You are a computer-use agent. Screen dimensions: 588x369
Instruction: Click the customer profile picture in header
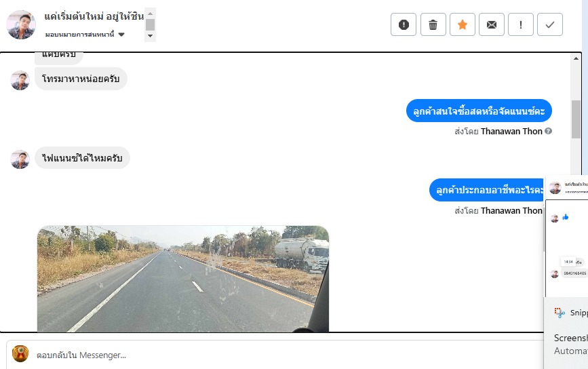click(x=21, y=24)
